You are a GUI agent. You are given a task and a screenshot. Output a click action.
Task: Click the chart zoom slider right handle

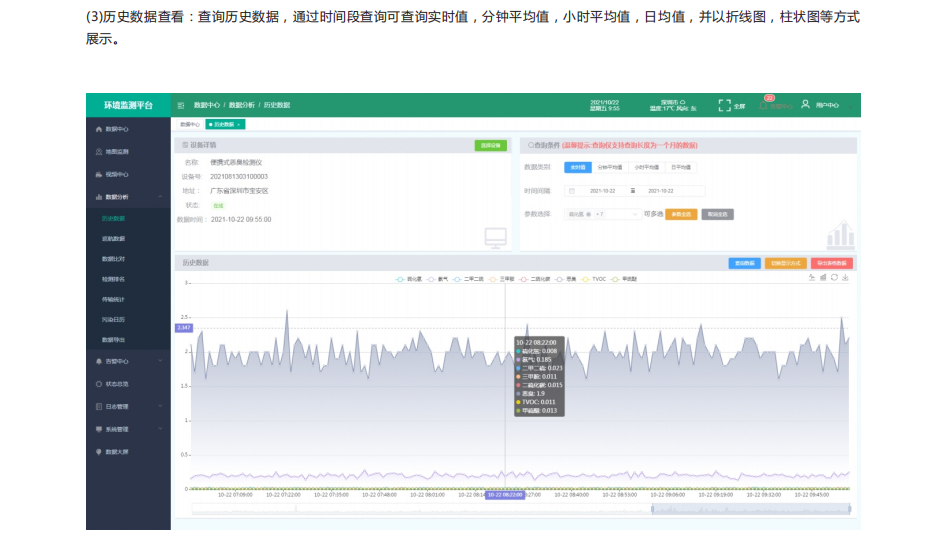(x=849, y=509)
